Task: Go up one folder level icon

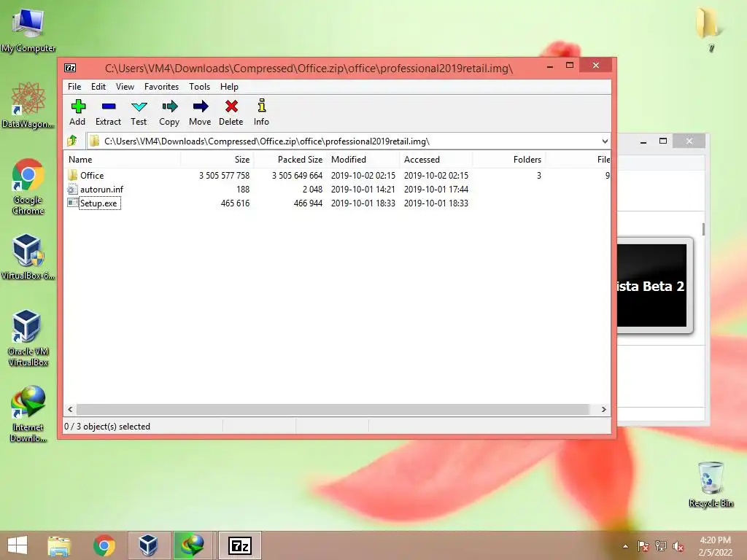Action: (72, 141)
